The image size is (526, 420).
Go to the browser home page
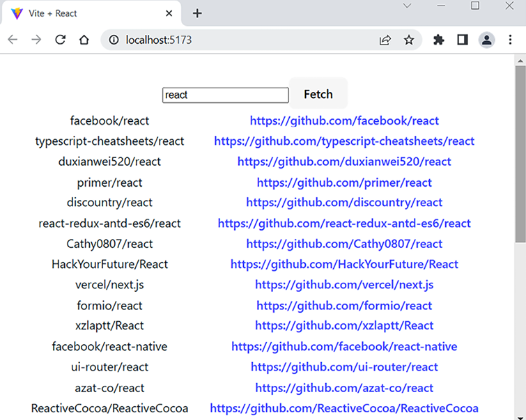[x=84, y=40]
